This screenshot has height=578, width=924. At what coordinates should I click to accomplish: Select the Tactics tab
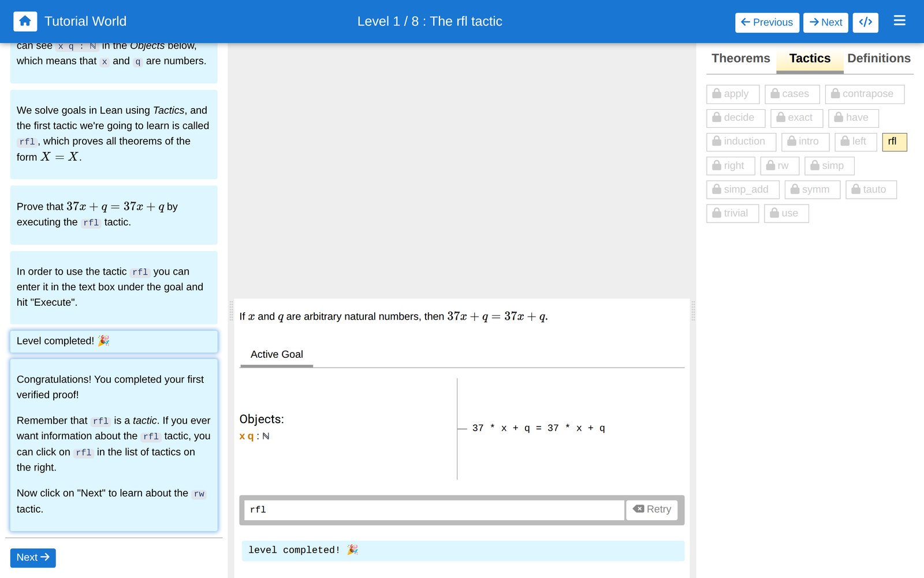[810, 58]
